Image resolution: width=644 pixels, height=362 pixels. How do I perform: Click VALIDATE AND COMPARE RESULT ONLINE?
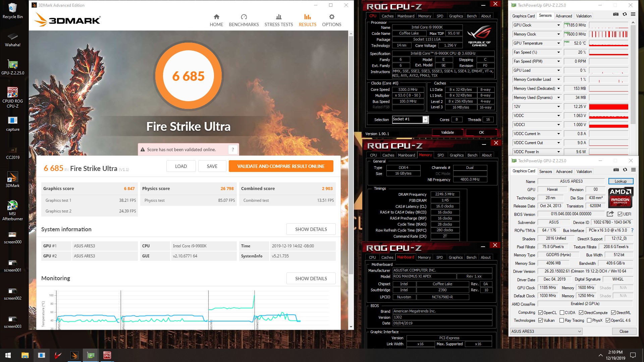point(281,166)
